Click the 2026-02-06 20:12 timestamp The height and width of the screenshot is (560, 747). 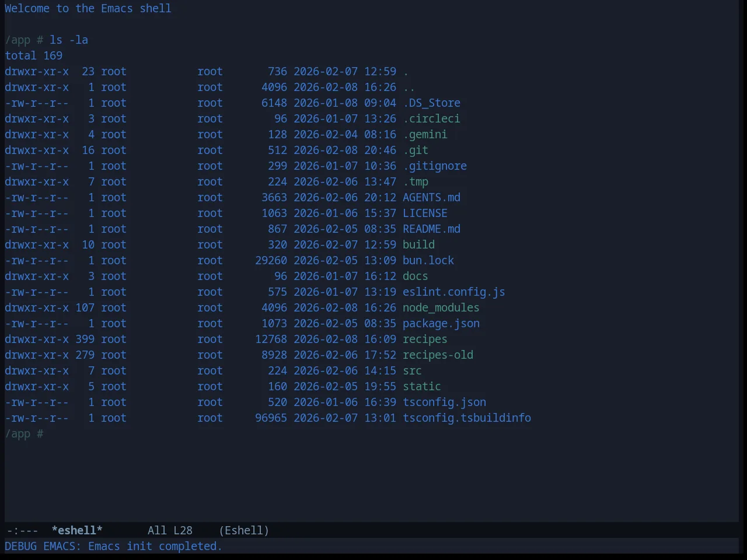(x=345, y=197)
